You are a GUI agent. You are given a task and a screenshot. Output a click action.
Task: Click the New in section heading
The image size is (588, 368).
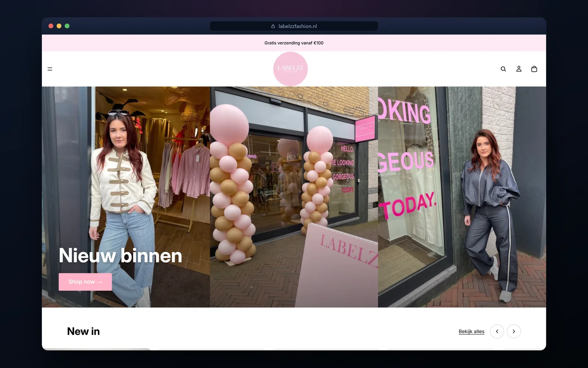point(83,331)
